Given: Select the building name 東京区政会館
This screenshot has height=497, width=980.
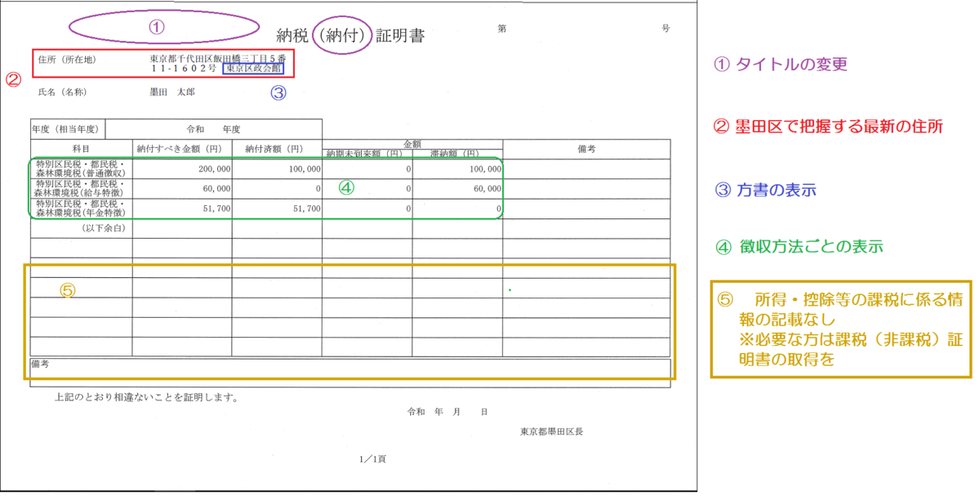Looking at the screenshot, I should (254, 69).
